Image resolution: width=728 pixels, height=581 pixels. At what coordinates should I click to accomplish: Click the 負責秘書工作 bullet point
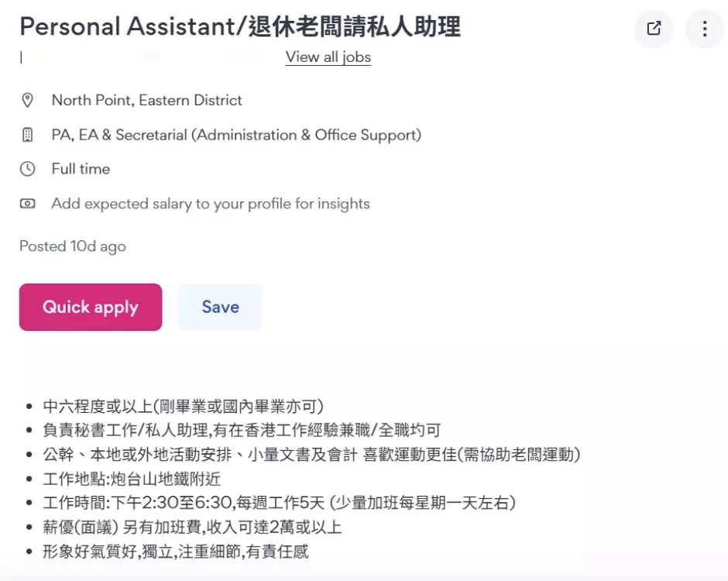pos(242,430)
